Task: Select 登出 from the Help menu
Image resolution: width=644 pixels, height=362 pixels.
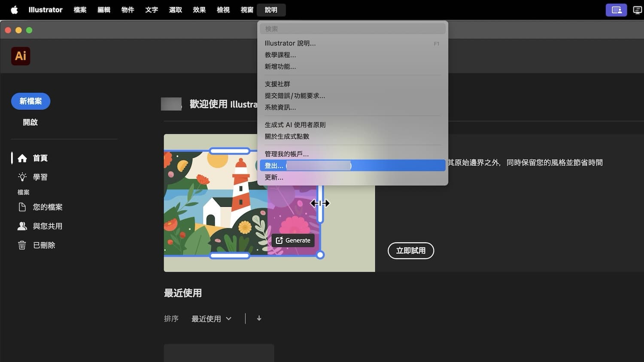Action: [x=273, y=165]
